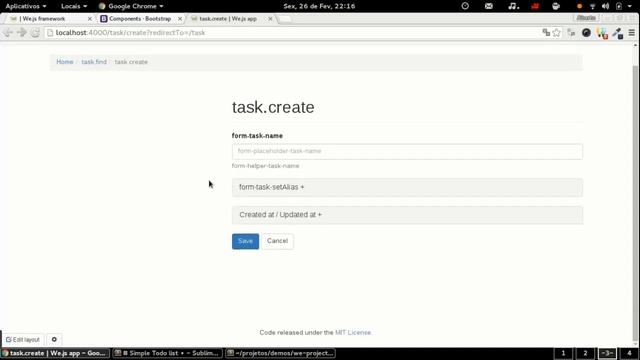The height and width of the screenshot is (360, 640).
Task: Open the Google Chrome app menu
Action: tap(131, 6)
